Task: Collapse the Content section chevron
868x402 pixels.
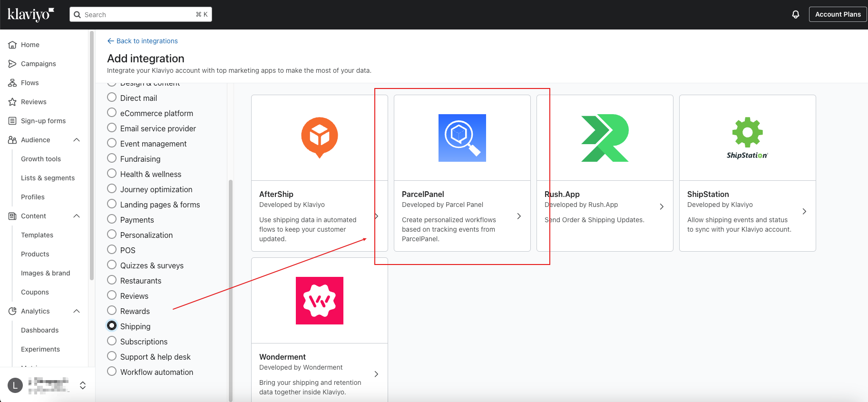Action: click(x=77, y=216)
